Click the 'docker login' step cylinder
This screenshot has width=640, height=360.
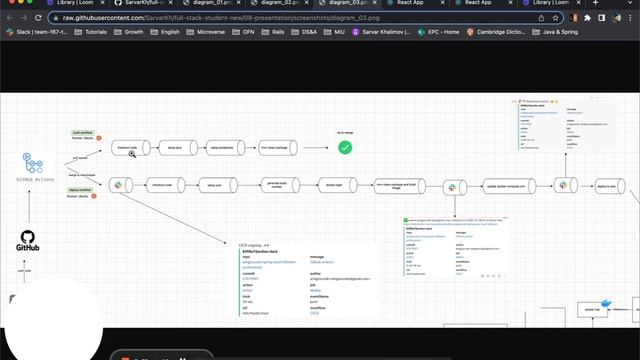(338, 185)
